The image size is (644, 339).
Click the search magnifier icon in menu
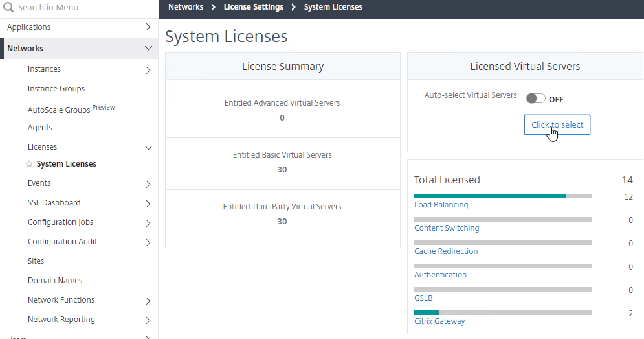(x=8, y=7)
